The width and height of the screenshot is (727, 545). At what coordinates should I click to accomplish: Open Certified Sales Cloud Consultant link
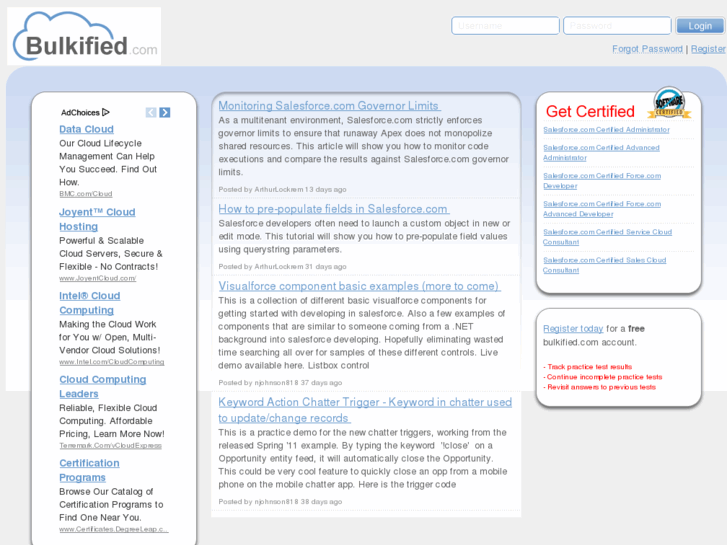[605, 265]
